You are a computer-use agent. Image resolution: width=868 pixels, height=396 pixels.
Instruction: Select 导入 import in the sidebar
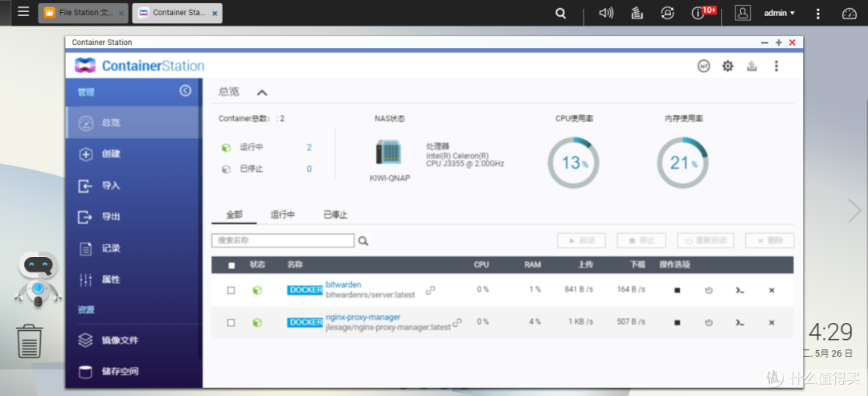coord(133,186)
